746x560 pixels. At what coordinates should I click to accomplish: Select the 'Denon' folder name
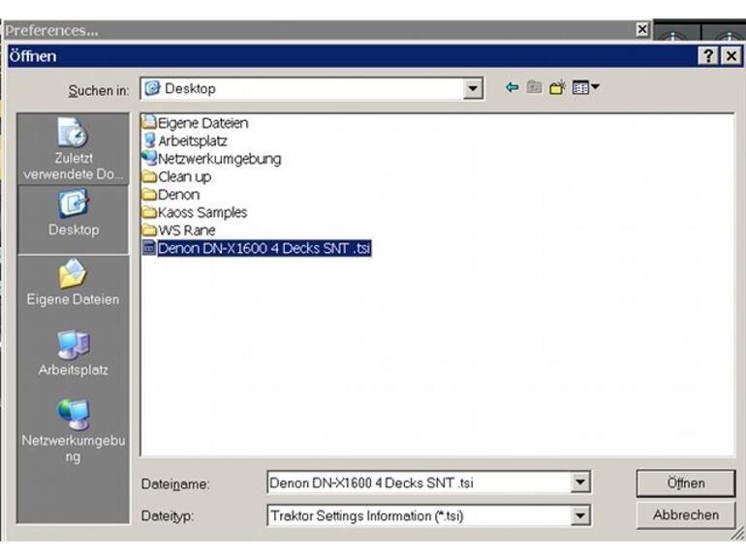click(x=179, y=194)
